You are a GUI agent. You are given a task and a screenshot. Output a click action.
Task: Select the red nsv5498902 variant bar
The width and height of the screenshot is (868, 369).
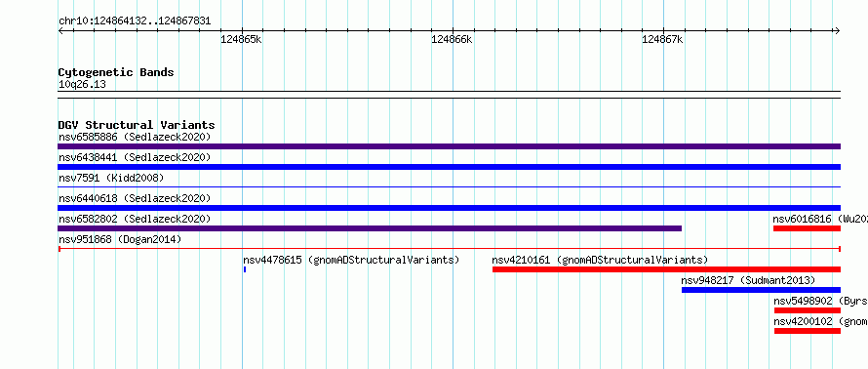point(808,310)
